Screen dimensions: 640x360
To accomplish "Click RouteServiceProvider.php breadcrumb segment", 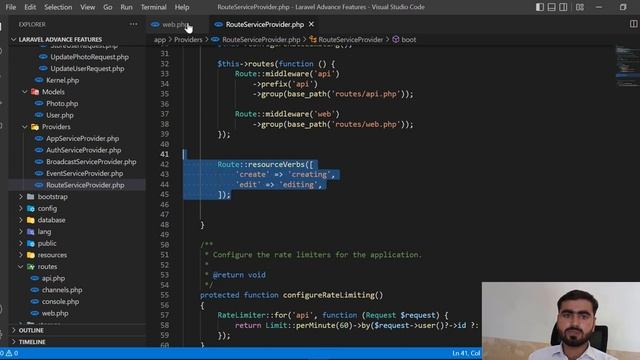I will pos(261,40).
